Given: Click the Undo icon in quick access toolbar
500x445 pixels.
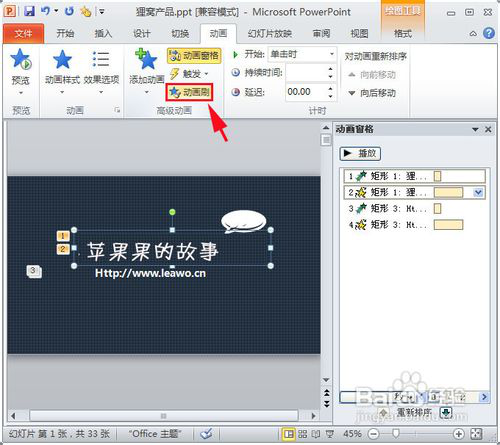Looking at the screenshot, I should pos(45,12).
